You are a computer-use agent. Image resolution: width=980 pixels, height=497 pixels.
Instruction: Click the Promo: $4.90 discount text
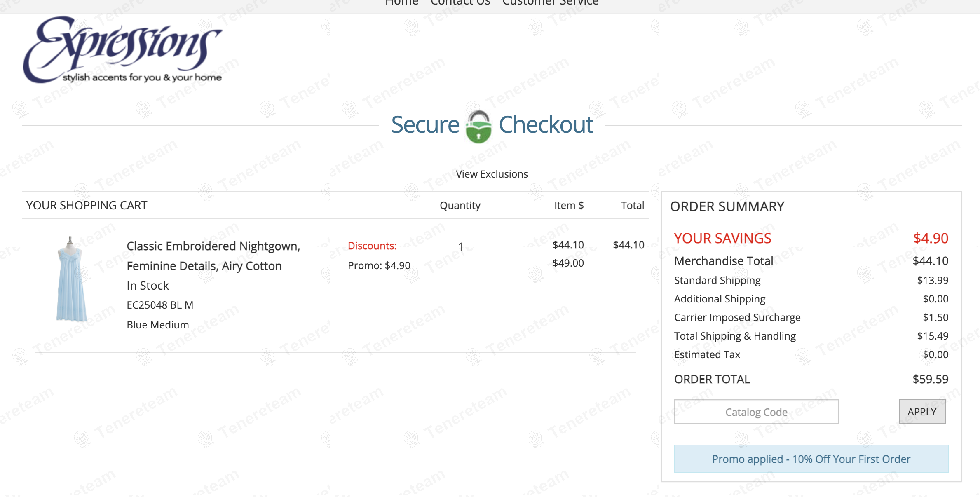coord(379,266)
